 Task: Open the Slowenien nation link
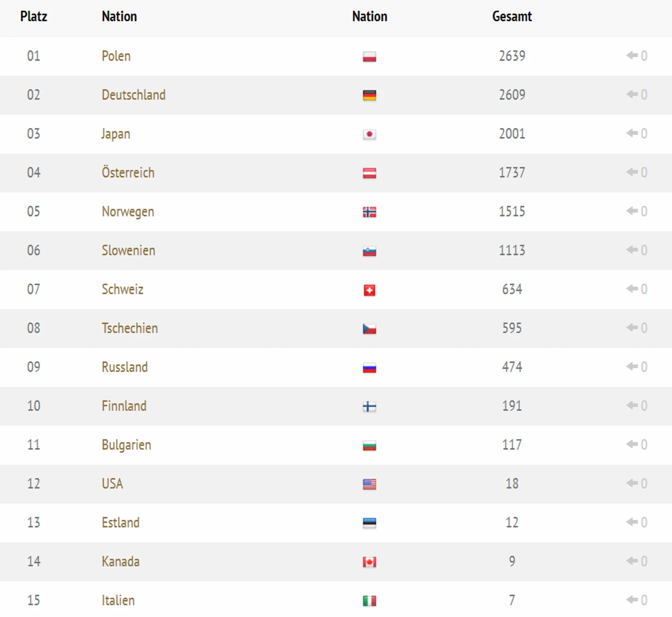click(x=128, y=250)
